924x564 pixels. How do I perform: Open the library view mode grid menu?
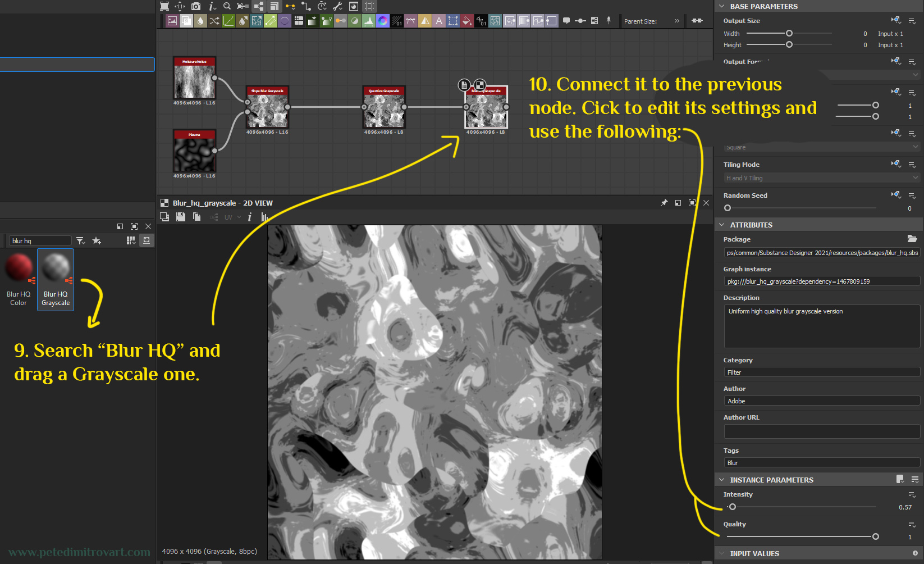(131, 240)
